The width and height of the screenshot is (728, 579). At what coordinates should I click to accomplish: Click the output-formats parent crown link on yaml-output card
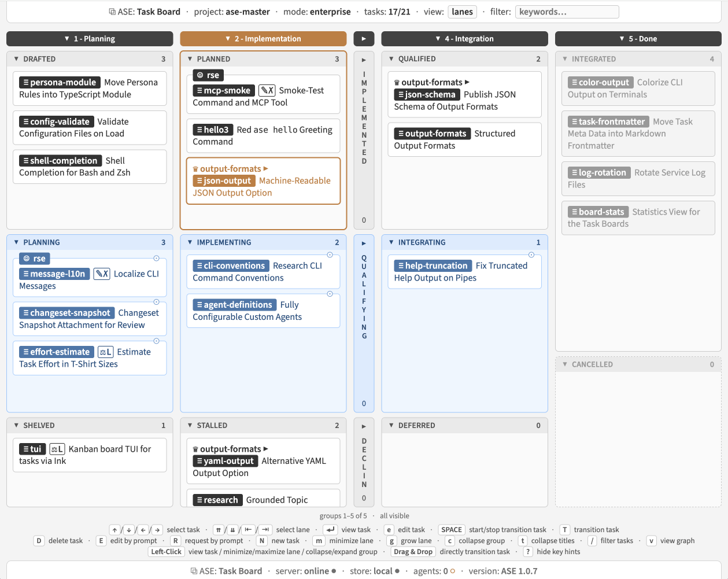(x=231, y=449)
